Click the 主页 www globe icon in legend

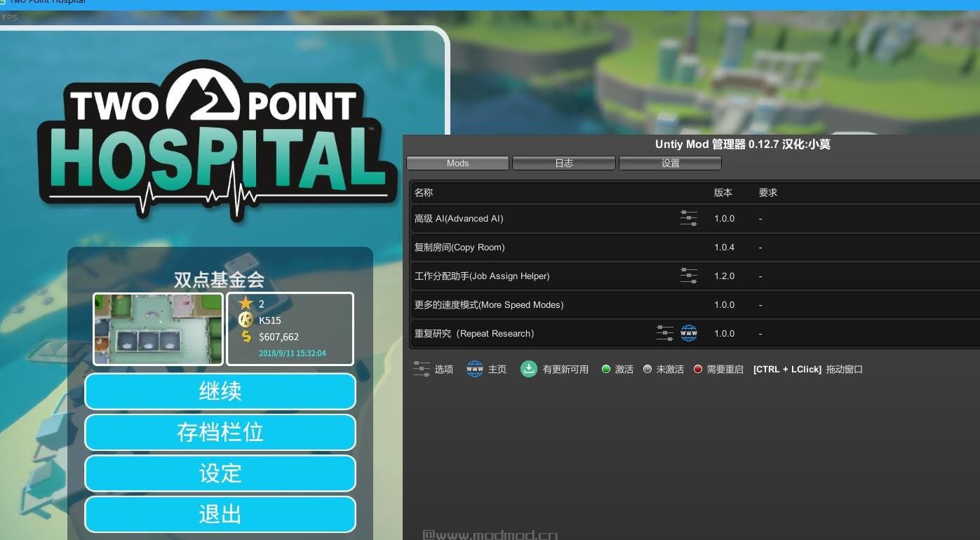point(475,369)
